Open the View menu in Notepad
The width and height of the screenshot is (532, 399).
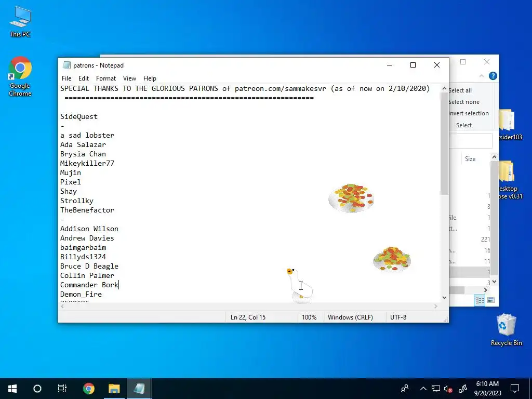click(x=129, y=78)
